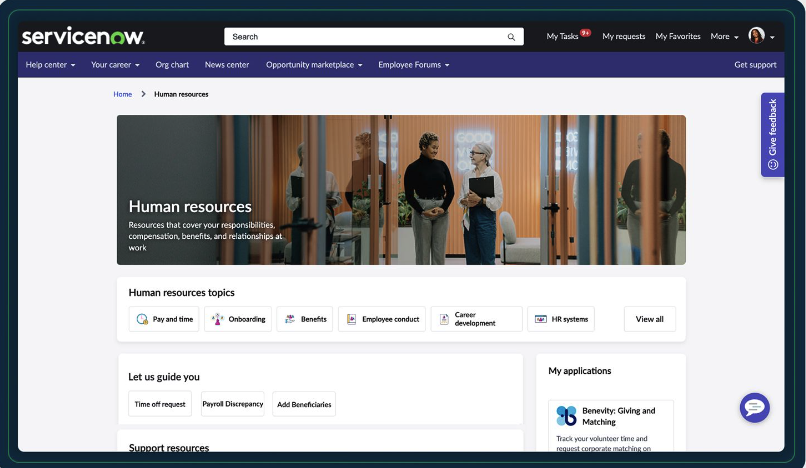Select the Onboarding topic
Image resolution: width=806 pixels, height=468 pixels.
[238, 319]
